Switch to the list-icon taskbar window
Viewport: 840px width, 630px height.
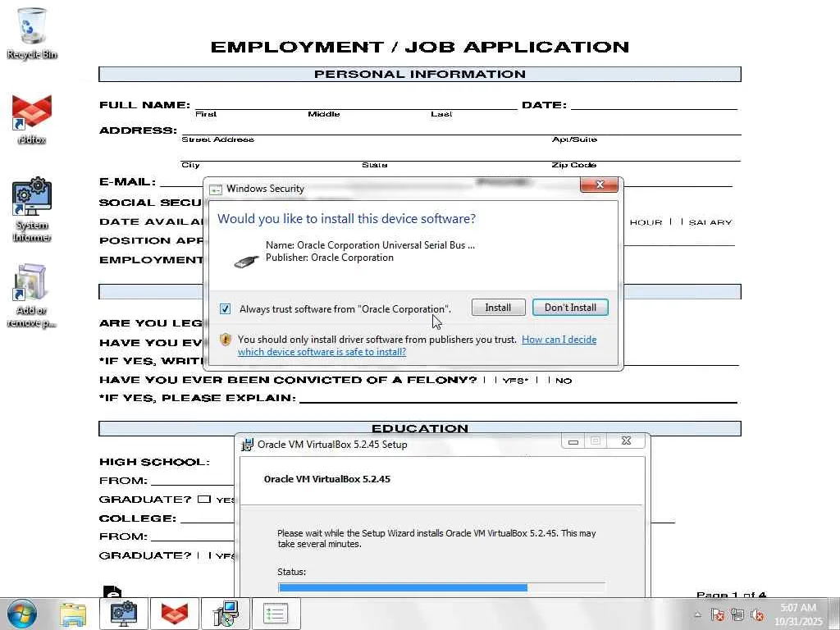tap(276, 614)
